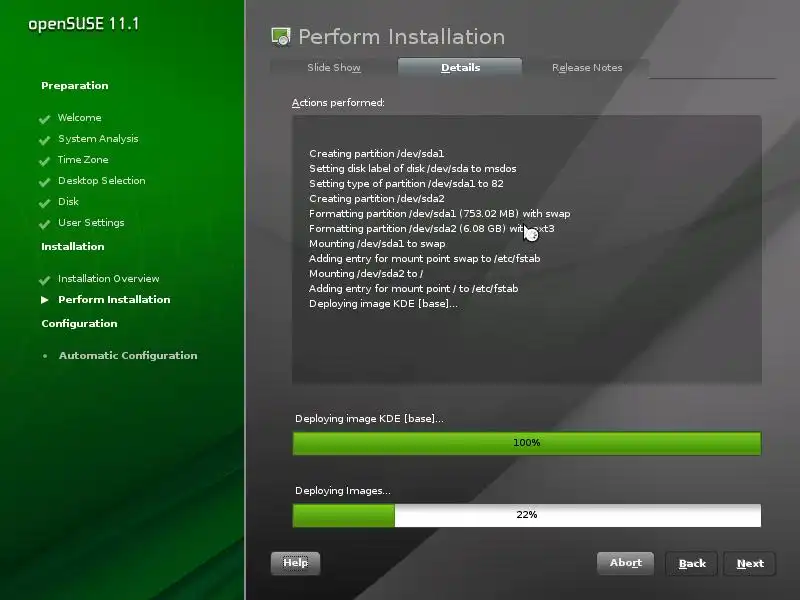Click the Deploying image KDE progress bar
800x600 pixels.
[527, 443]
